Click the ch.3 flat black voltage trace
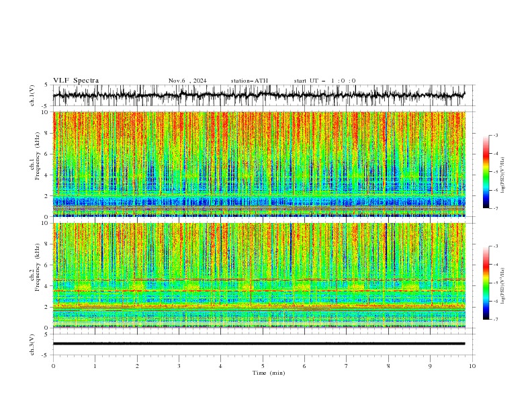The height and width of the screenshot is (411, 532). [x=259, y=344]
